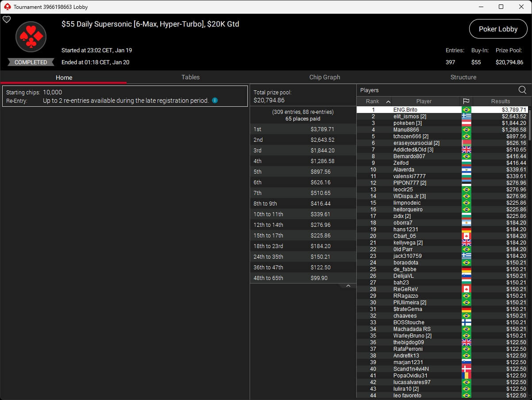Switch to the Tables tab
532x400 pixels.
pos(190,77)
